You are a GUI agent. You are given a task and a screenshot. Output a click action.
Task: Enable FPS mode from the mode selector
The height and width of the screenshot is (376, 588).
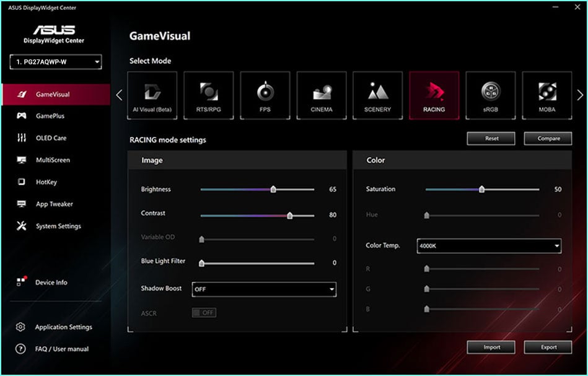[265, 95]
